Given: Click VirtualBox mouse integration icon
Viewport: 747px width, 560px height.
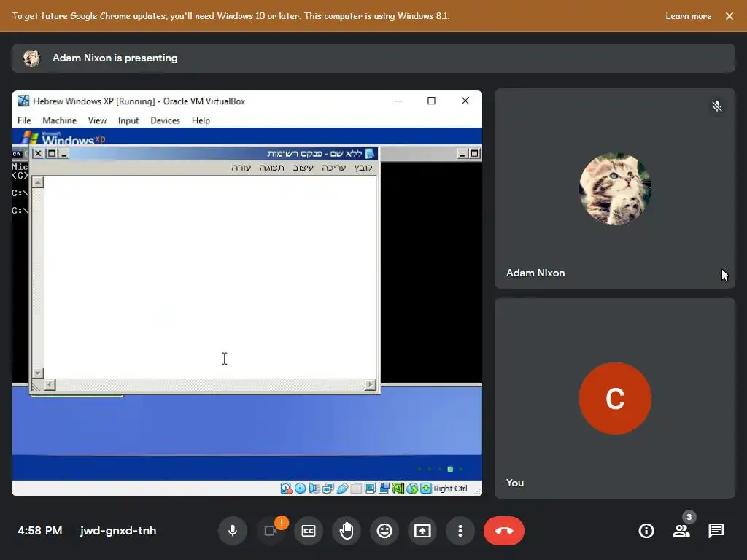Looking at the screenshot, I should point(412,488).
